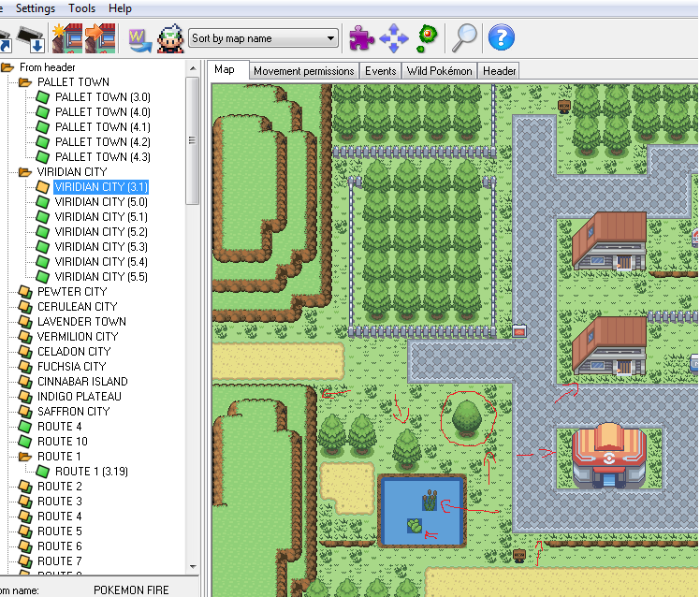Click the round tree on the map
Screen dimensions: 700x597
pos(467,418)
